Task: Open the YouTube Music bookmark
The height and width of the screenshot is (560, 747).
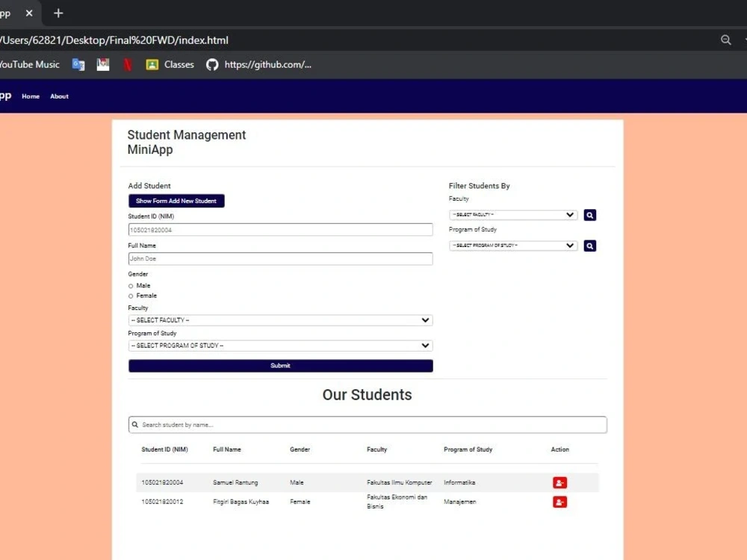Action: [30, 65]
